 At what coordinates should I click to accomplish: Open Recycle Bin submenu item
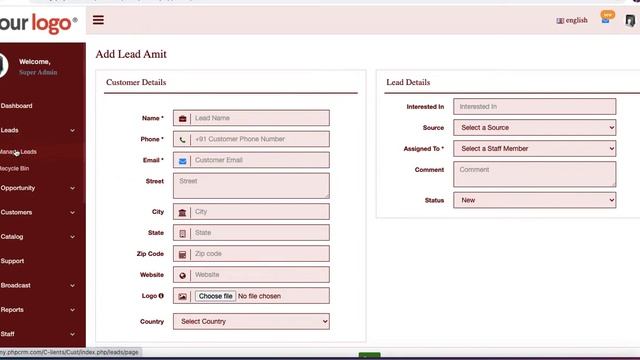[14, 168]
